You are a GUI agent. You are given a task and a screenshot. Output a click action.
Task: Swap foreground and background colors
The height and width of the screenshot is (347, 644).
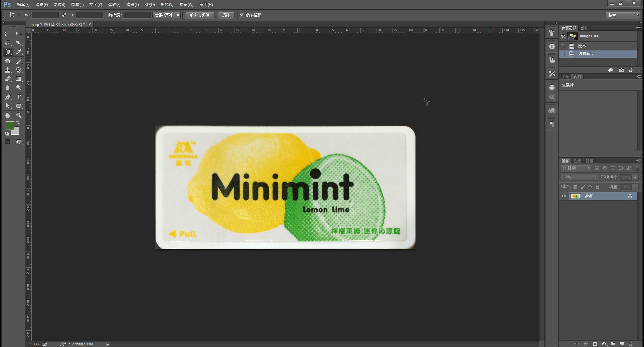18,123
